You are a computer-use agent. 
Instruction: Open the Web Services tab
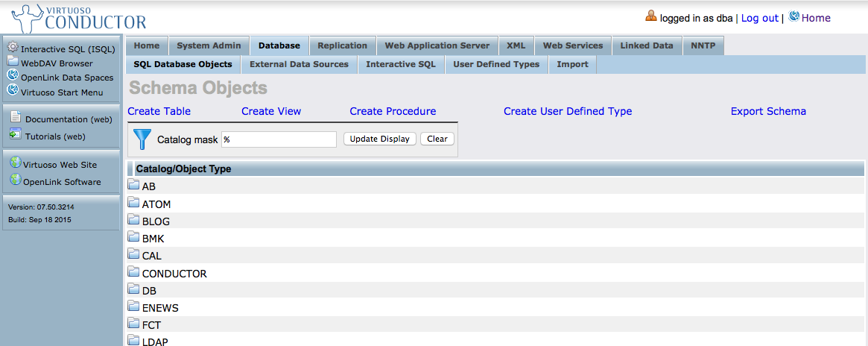[x=573, y=45]
